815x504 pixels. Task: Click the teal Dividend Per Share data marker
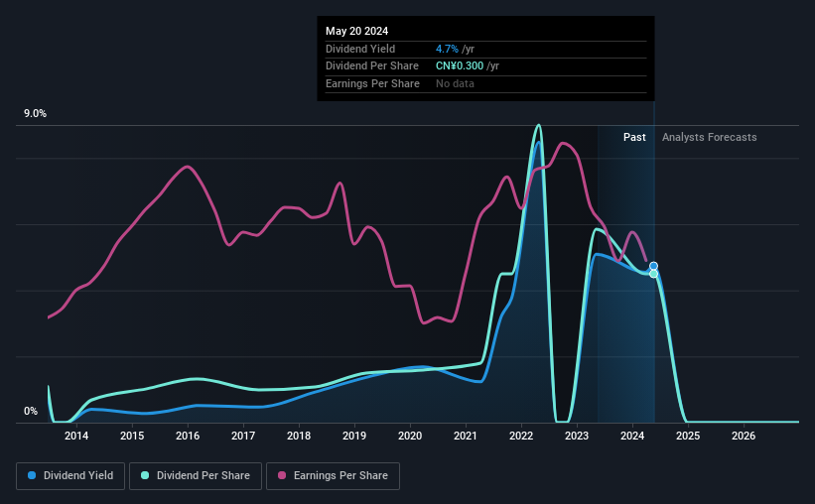point(653,274)
